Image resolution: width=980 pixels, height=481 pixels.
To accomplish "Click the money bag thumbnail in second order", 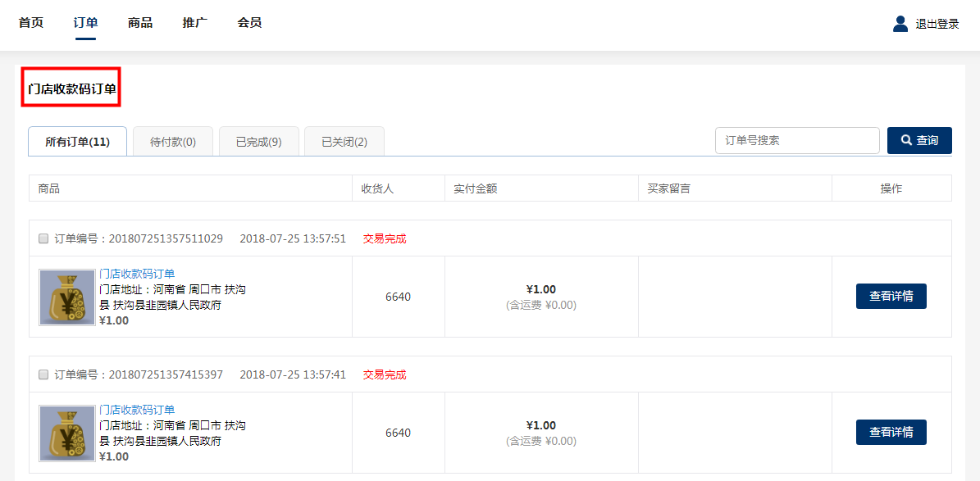I will pyautogui.click(x=67, y=433).
